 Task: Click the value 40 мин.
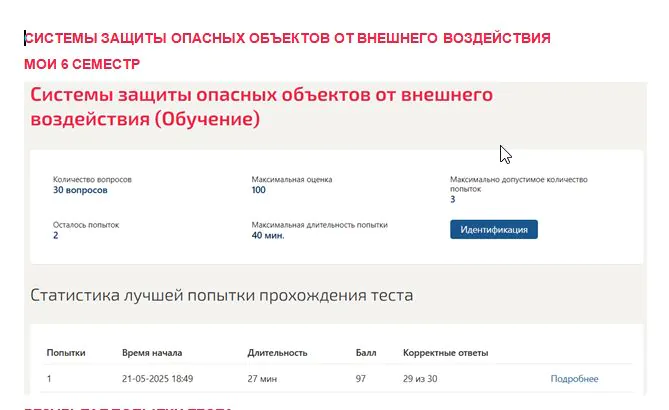tap(268, 236)
